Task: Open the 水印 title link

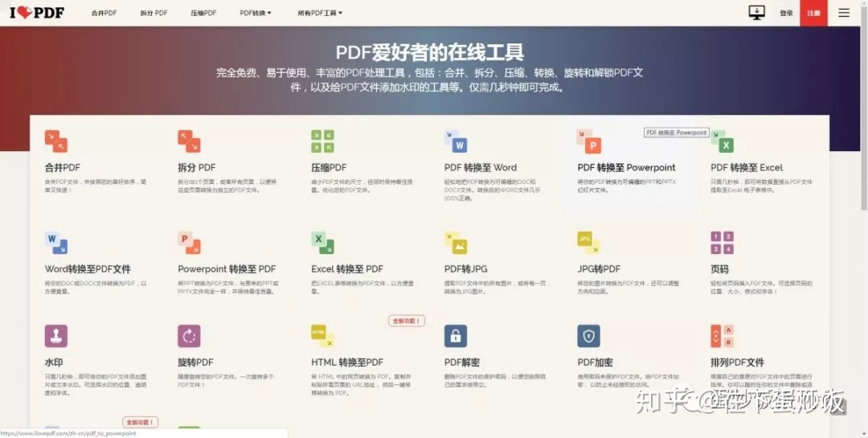Action: point(54,362)
